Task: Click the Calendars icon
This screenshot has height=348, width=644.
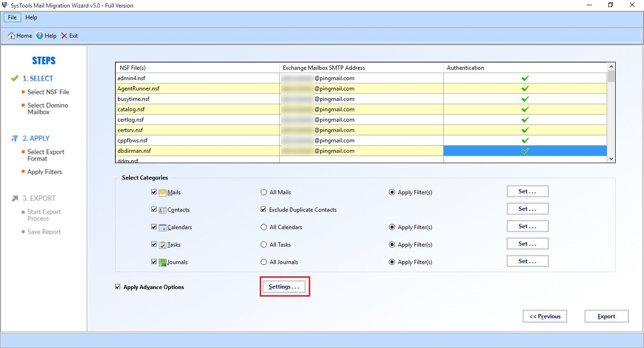Action: click(163, 227)
